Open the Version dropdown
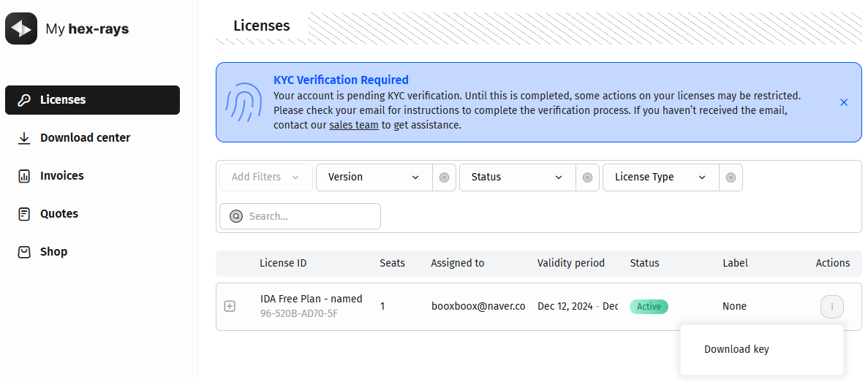This screenshot has width=868, height=382. pyautogui.click(x=374, y=177)
